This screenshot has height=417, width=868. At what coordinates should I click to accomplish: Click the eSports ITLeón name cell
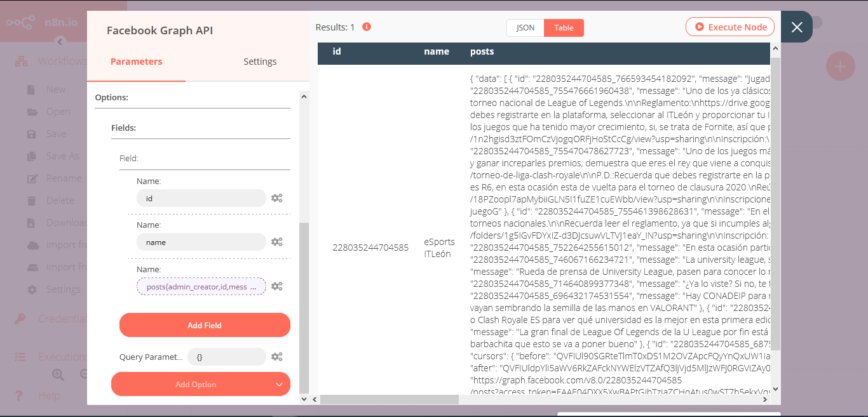click(439, 248)
